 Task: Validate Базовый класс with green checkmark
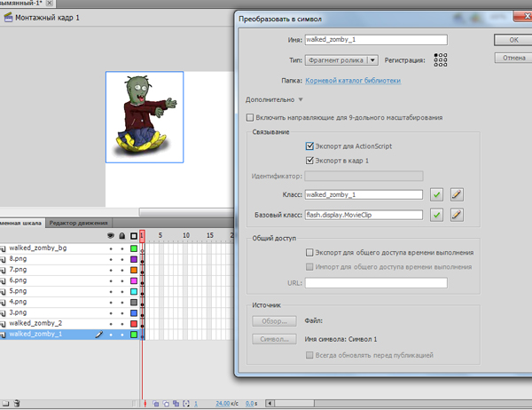[x=436, y=215]
